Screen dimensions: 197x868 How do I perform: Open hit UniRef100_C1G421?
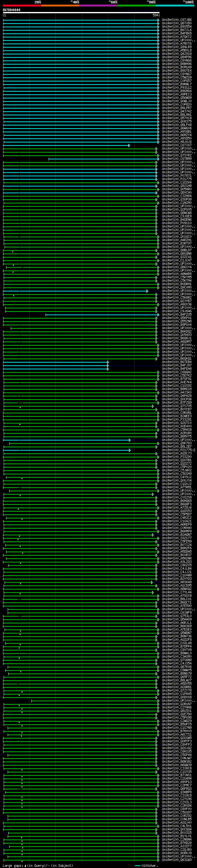click(x=177, y=521)
